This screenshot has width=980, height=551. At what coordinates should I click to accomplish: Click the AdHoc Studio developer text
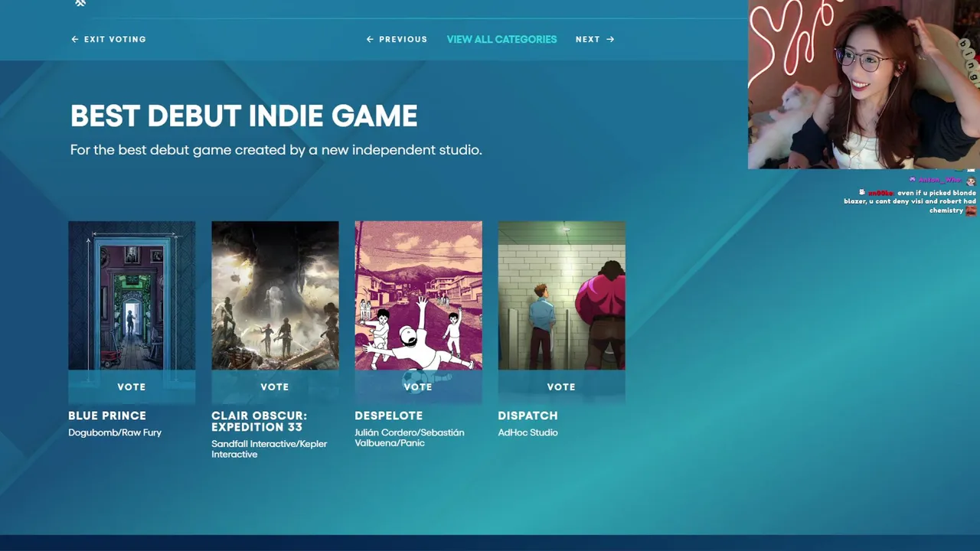(528, 432)
